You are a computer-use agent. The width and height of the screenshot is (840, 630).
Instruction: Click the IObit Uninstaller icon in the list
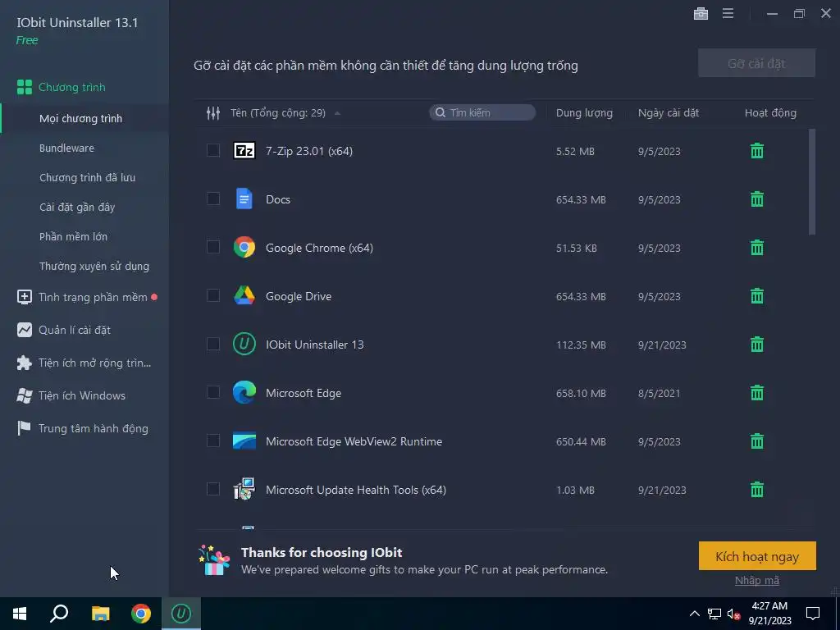click(244, 345)
